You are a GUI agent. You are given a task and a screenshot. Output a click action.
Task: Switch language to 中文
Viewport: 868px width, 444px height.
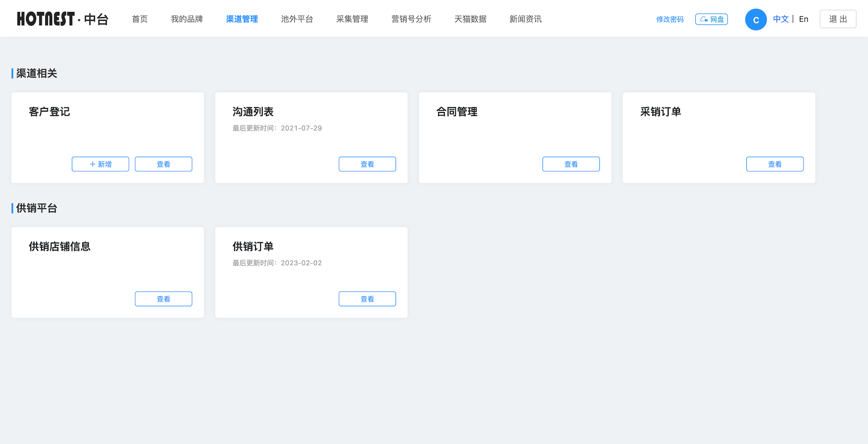pos(780,19)
